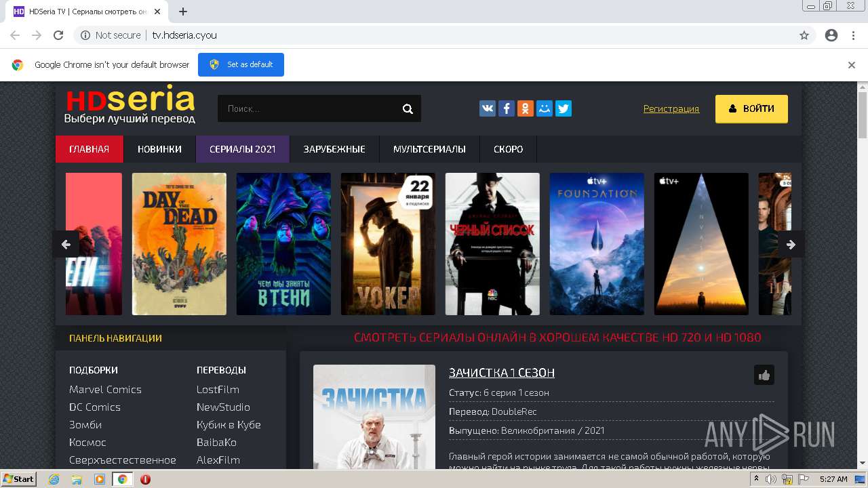Open Foundation poster

(x=597, y=244)
